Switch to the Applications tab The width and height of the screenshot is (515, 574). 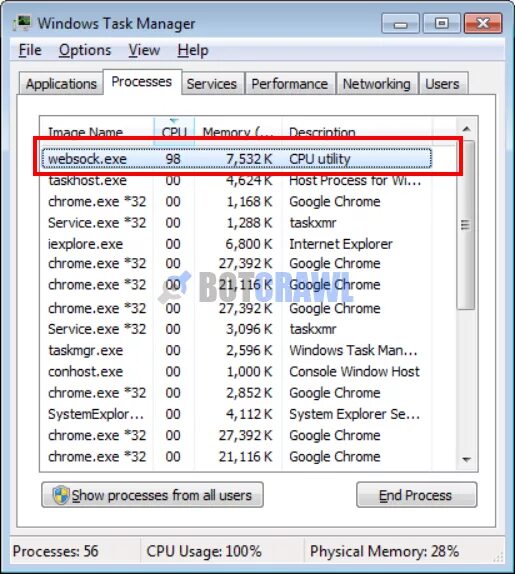[x=61, y=84]
